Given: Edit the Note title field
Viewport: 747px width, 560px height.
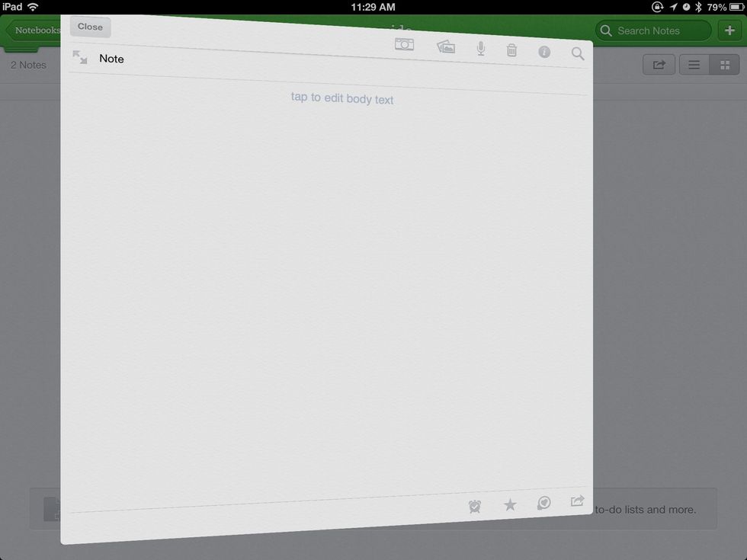Looking at the screenshot, I should (111, 58).
